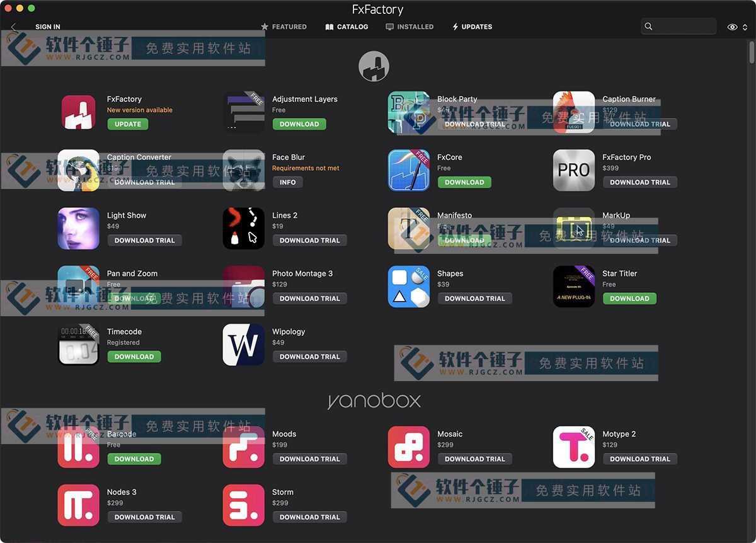Download trial of Photo Montage 3
The height and width of the screenshot is (543, 756).
pos(310,298)
